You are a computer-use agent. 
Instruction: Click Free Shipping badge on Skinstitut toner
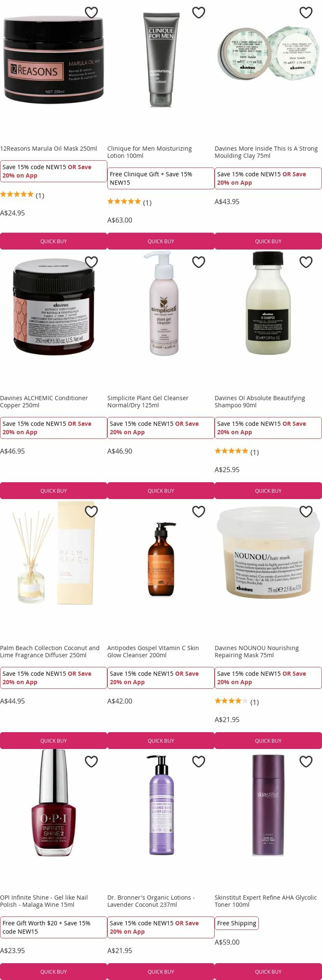237,923
